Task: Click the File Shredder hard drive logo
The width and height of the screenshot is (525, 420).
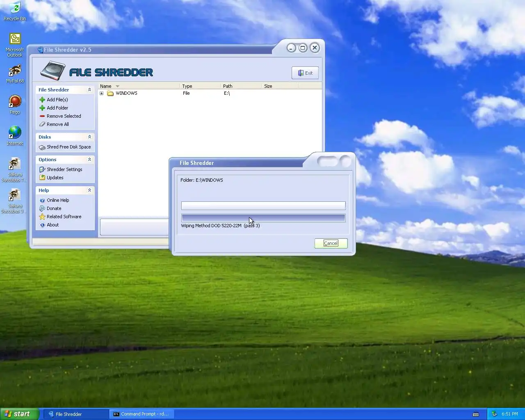Action: [52, 71]
